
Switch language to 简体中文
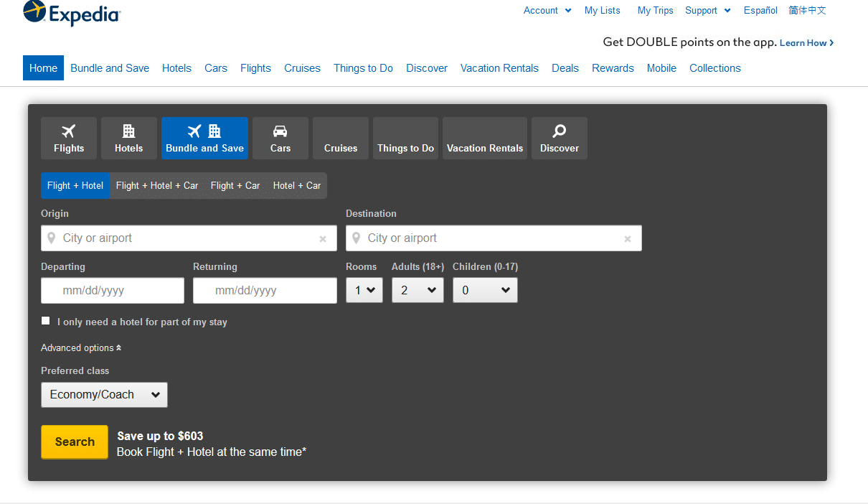tap(807, 10)
